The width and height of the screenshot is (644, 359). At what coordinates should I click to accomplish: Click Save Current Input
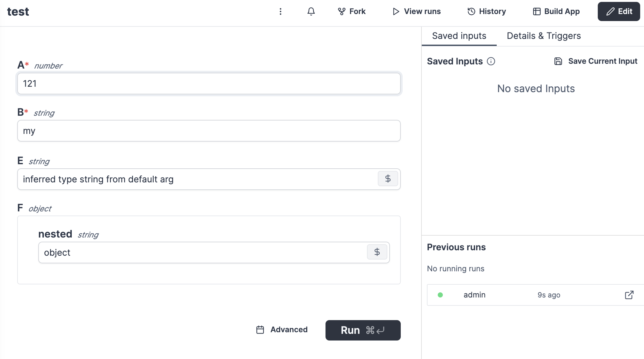click(596, 61)
